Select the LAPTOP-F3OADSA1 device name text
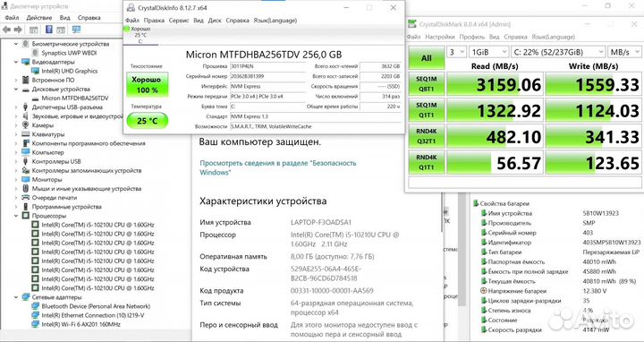This screenshot has width=644, height=342. coord(321,222)
